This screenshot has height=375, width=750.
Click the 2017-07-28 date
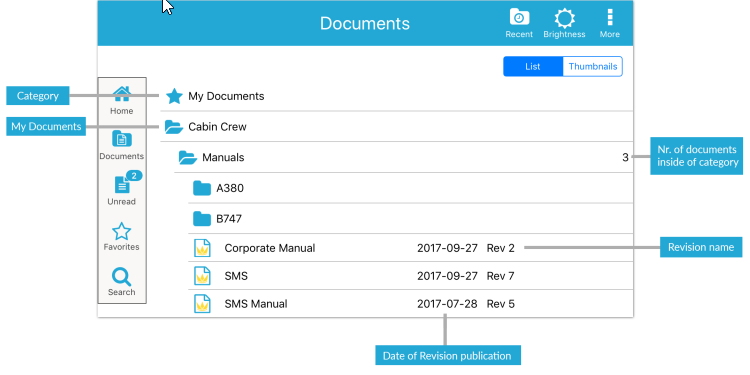click(x=447, y=304)
